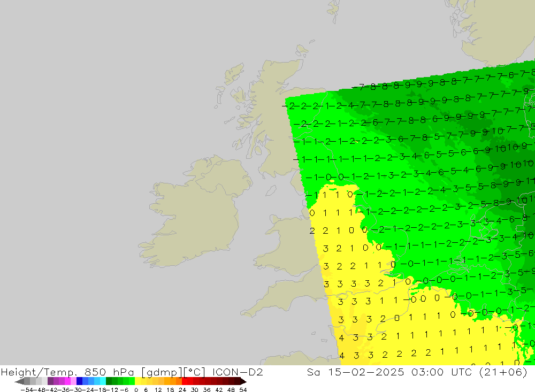Image resolution: width=535 pixels, height=392 pixels.
Task: Pick the darkest green swatch in the legend
Action: coord(109,381)
